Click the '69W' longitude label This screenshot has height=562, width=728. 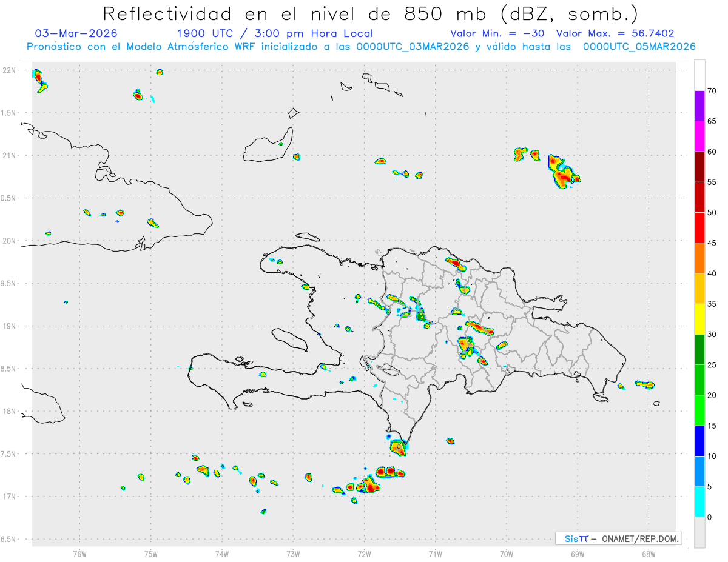pos(578,554)
